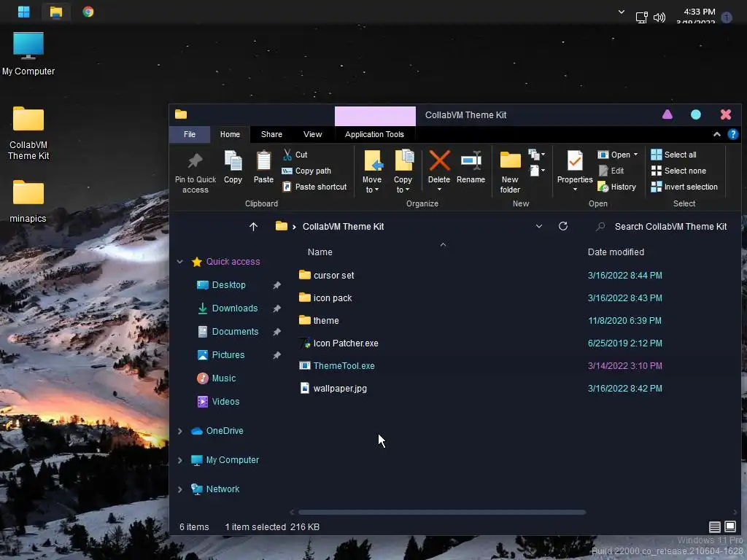
Task: Go to Downloads in navigation pane
Action: point(234,308)
